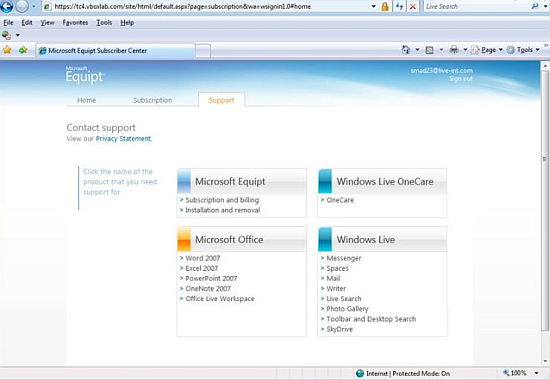Open Spaces support link
Viewport: 550px width, 380px height.
(x=337, y=268)
